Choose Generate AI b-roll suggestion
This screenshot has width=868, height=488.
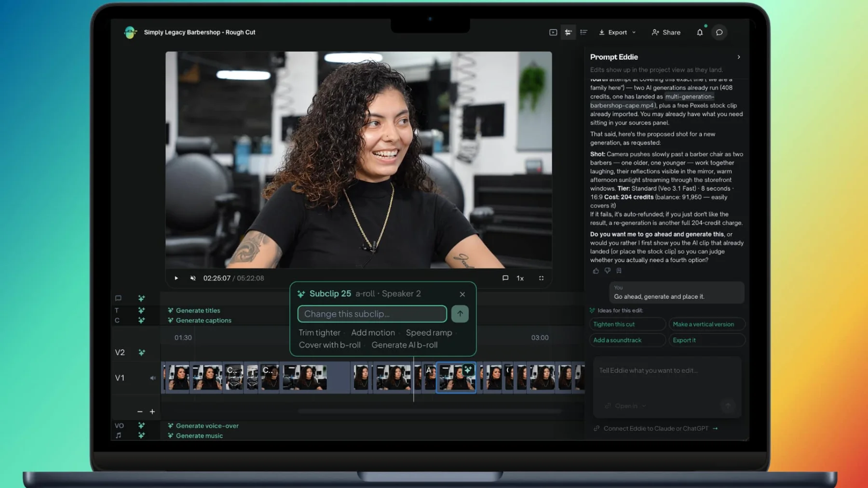click(x=405, y=345)
